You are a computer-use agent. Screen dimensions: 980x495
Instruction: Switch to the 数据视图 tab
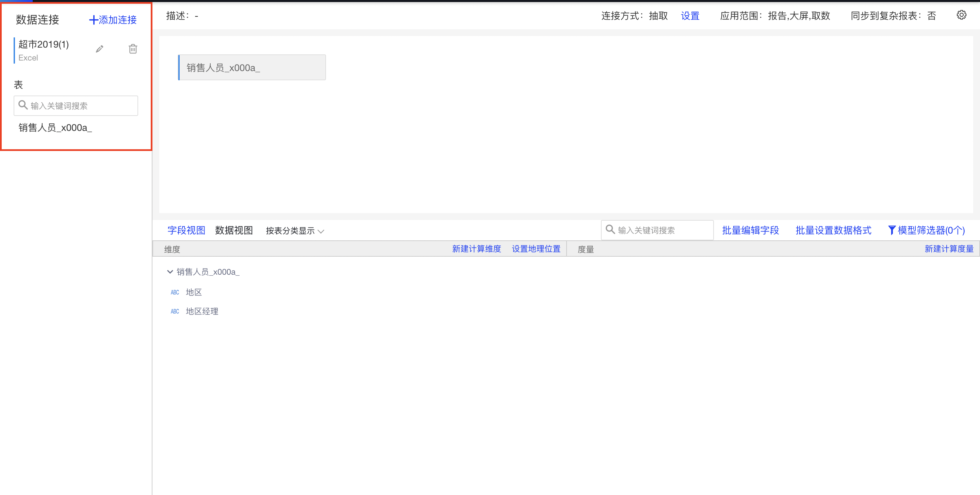pos(233,230)
